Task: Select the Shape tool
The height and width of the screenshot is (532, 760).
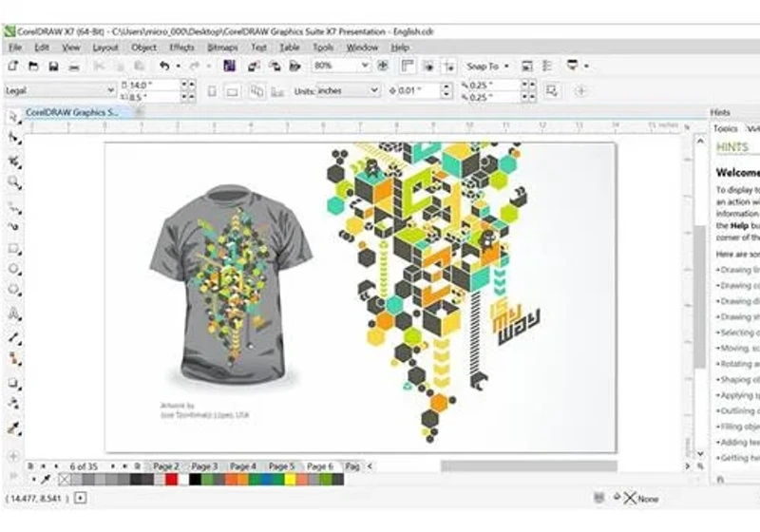Action: (14, 138)
